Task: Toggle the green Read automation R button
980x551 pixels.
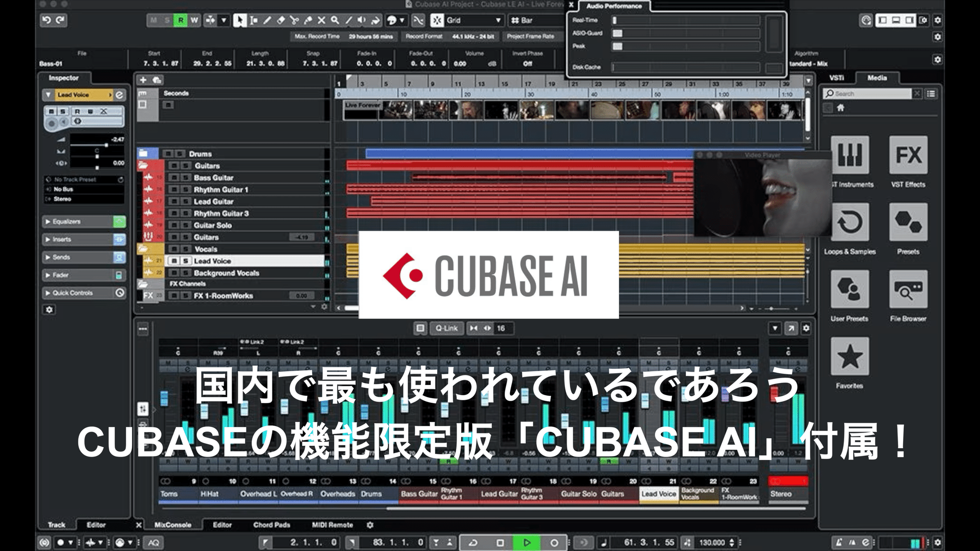Action: pos(180,20)
